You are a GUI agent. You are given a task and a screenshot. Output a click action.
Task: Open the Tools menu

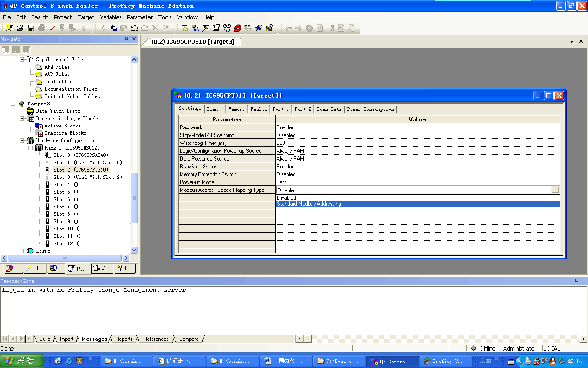pos(165,17)
